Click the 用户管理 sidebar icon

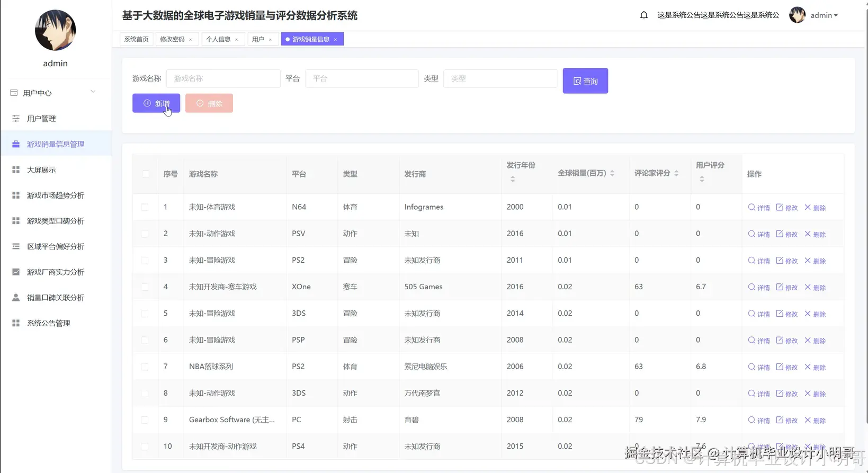[x=16, y=119]
